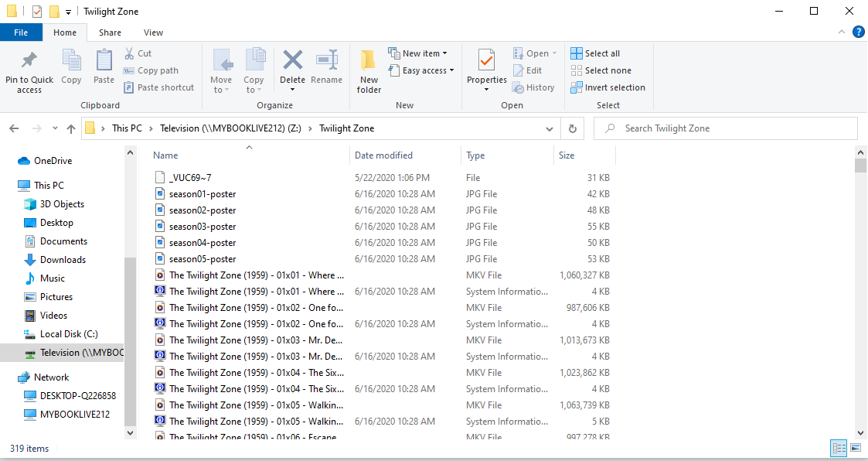Refresh the Twilight Zone folder view
Image resolution: width=868 pixels, height=461 pixels.
pyautogui.click(x=572, y=128)
